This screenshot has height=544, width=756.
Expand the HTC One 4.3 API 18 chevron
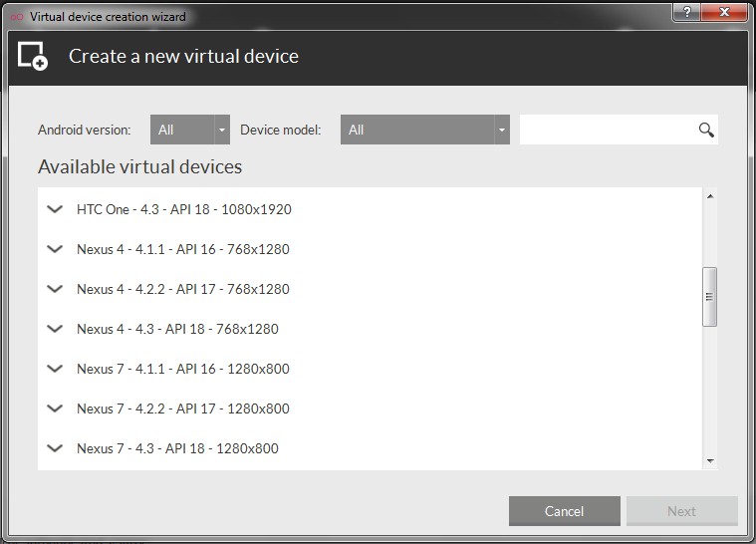coord(55,209)
